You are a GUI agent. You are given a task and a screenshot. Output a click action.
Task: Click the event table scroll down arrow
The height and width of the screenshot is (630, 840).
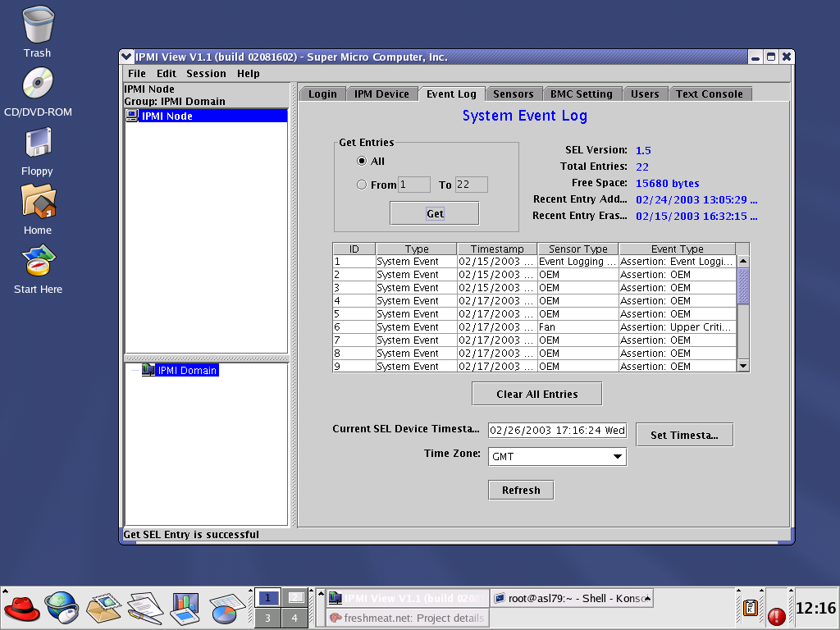pos(743,365)
